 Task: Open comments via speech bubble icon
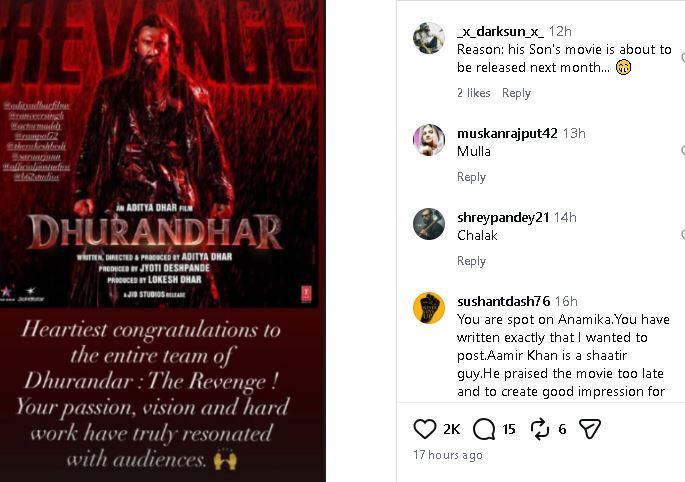[x=484, y=429]
